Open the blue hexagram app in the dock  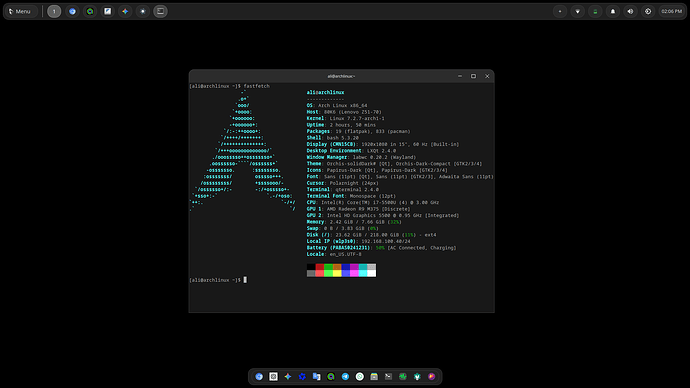302,377
